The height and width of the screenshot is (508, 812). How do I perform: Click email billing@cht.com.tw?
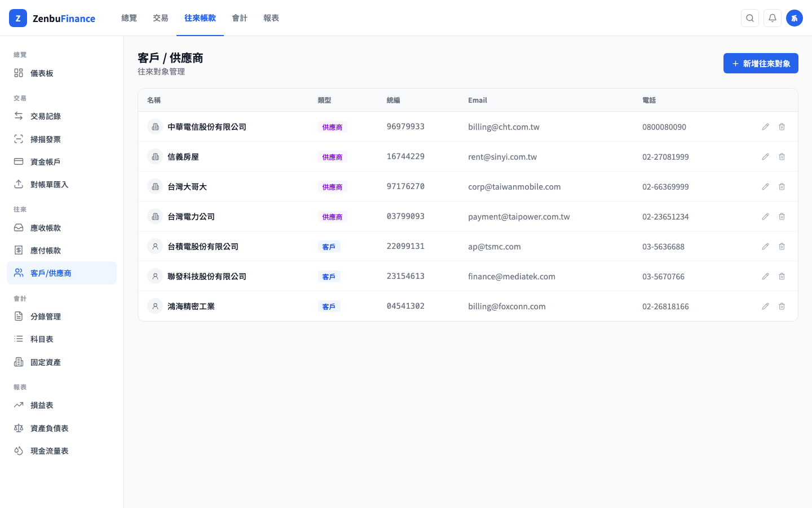[x=504, y=127]
